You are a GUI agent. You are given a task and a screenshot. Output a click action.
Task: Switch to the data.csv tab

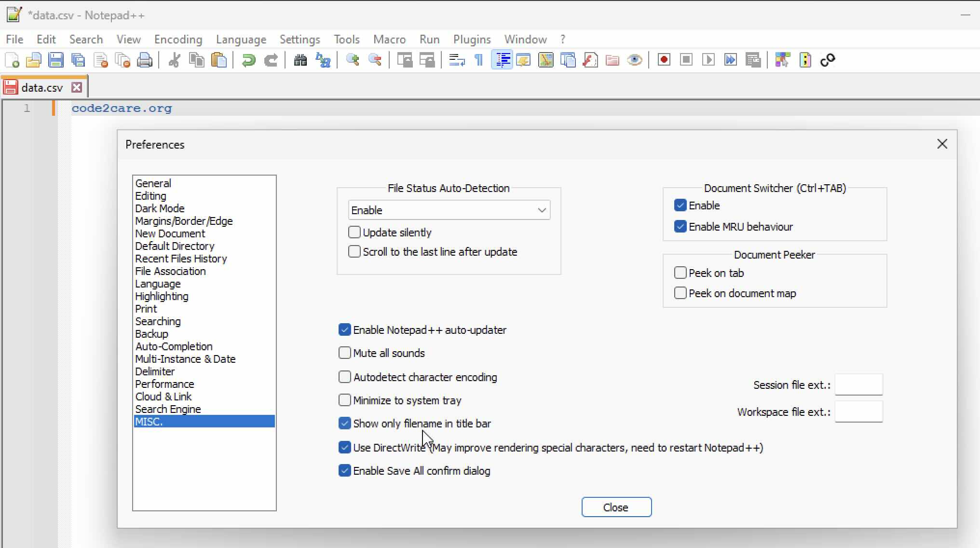pyautogui.click(x=42, y=87)
